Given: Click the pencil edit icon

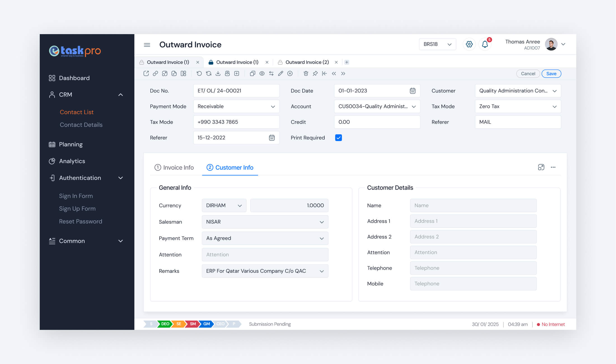Looking at the screenshot, I should 280,74.
